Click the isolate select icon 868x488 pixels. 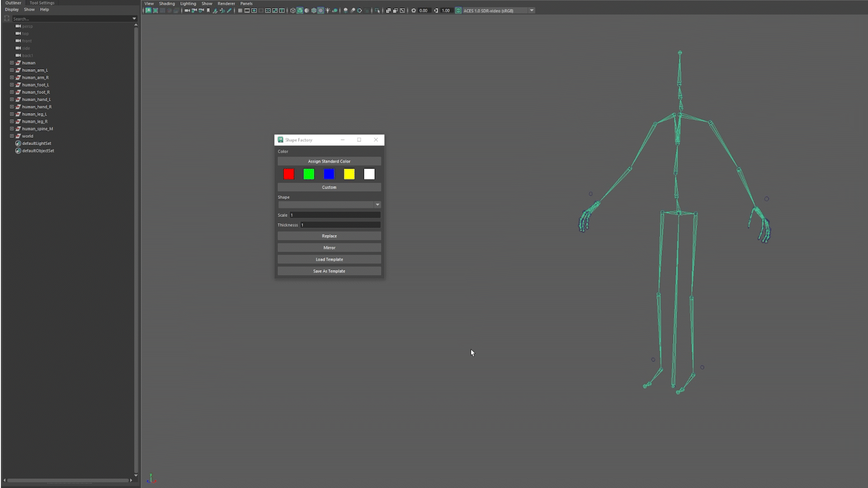tap(377, 10)
